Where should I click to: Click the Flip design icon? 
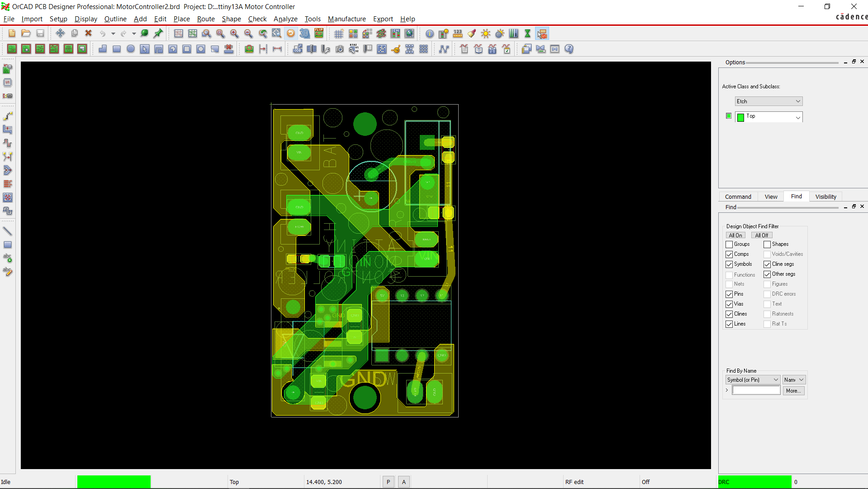pyautogui.click(x=319, y=33)
